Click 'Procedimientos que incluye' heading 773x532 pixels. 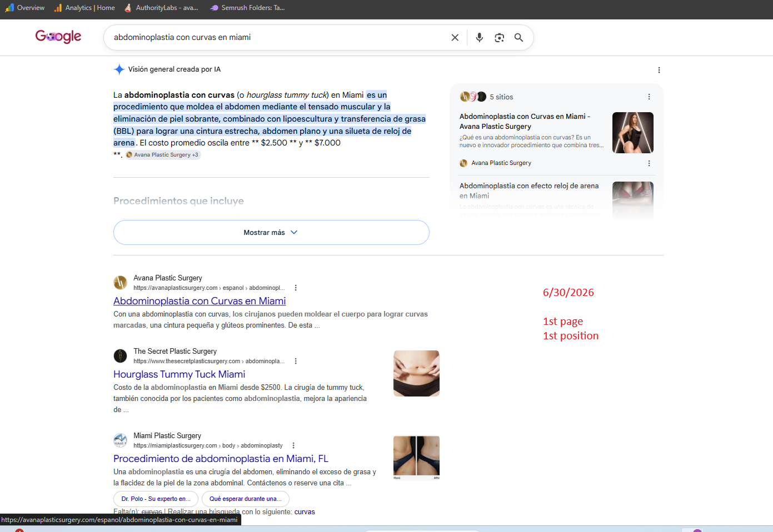point(178,201)
